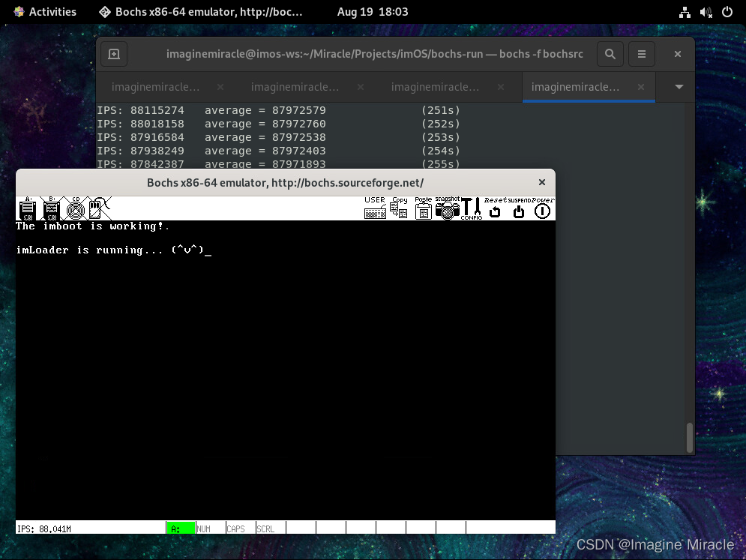The height and width of the screenshot is (560, 746).
Task: Click the floppy A: drive icon in Bochs
Action: click(28, 208)
